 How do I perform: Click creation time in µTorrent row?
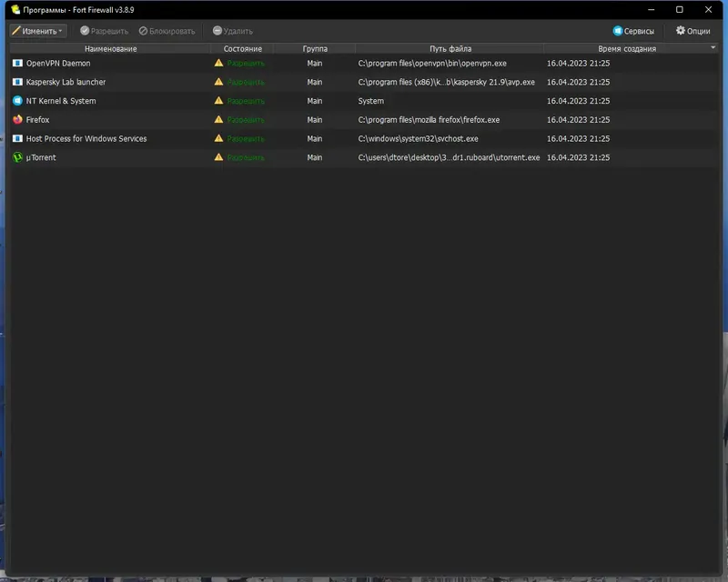[x=578, y=157]
